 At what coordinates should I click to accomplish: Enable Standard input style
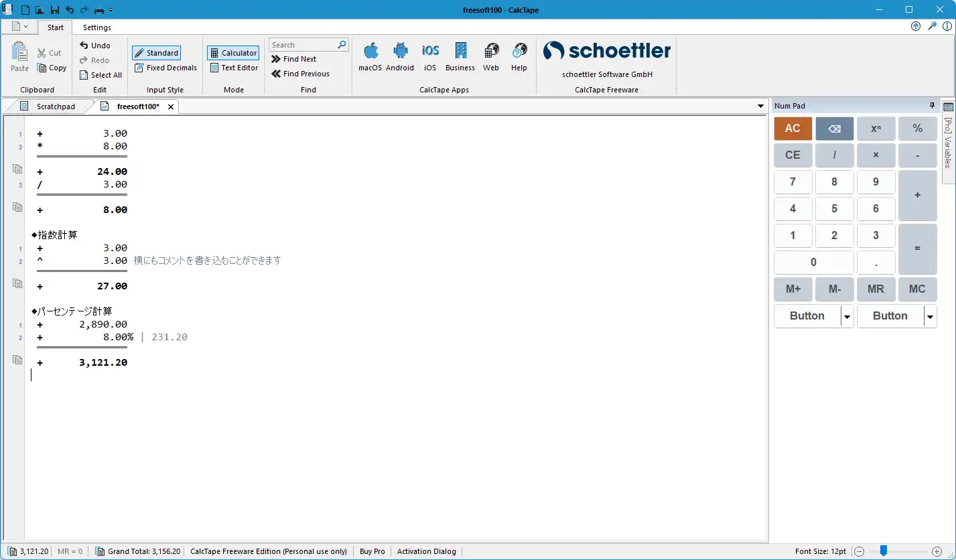(x=156, y=53)
